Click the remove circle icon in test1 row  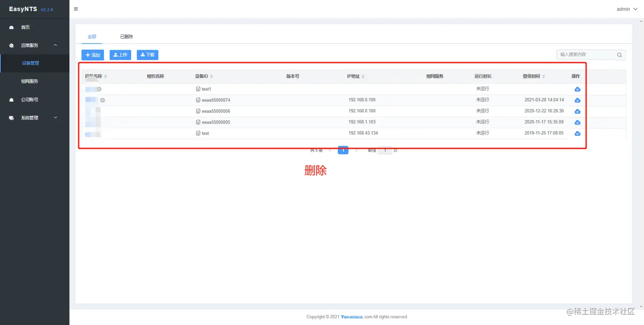99,89
